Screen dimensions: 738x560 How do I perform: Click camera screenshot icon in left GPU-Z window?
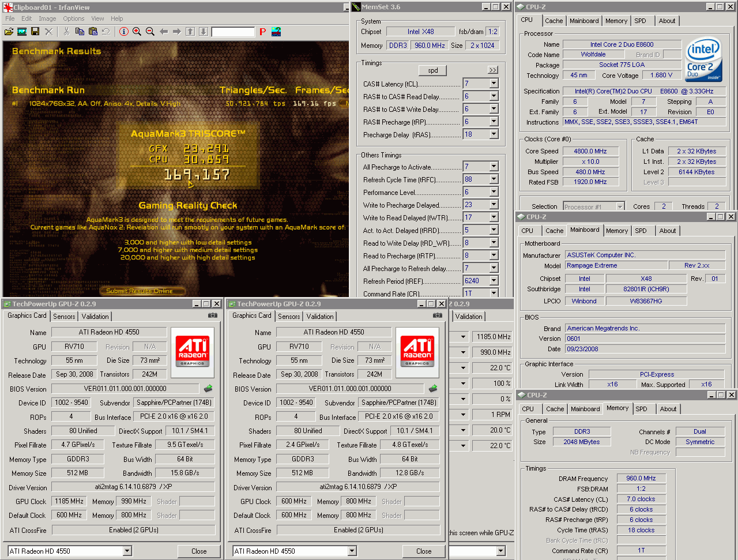point(213,315)
